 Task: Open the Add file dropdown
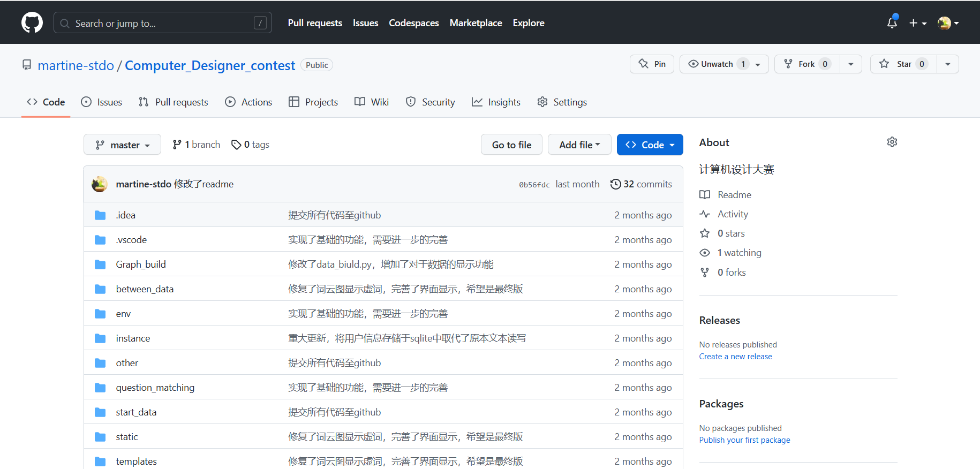579,145
